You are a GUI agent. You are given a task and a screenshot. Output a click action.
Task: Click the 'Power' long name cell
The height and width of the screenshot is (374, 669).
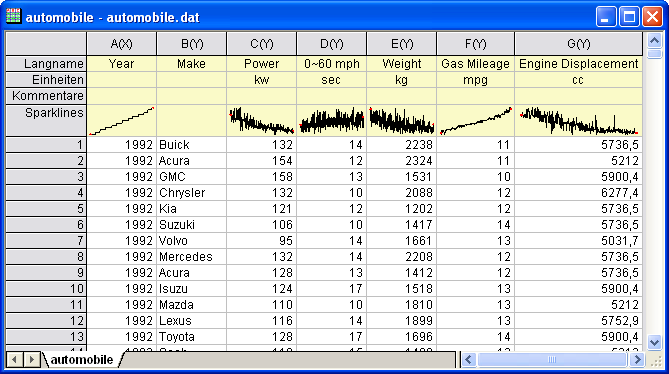[262, 64]
